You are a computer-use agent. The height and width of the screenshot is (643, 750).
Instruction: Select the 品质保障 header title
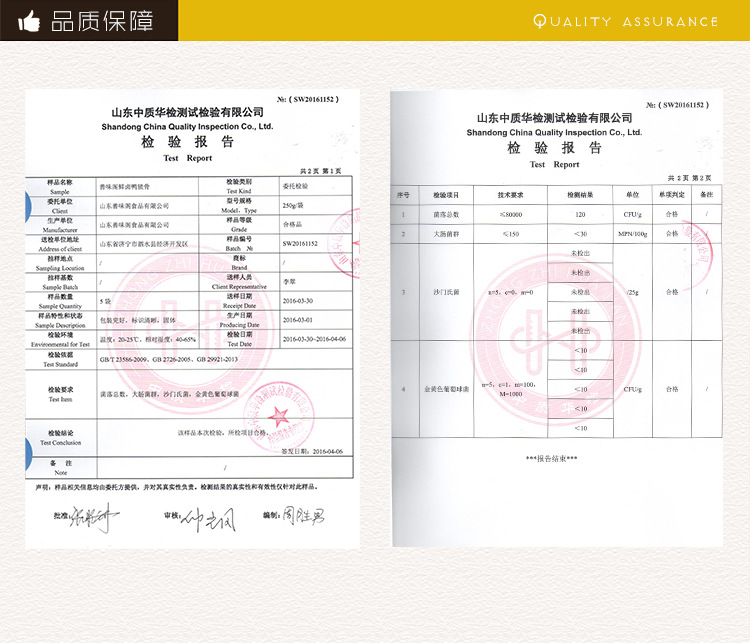tap(102, 21)
